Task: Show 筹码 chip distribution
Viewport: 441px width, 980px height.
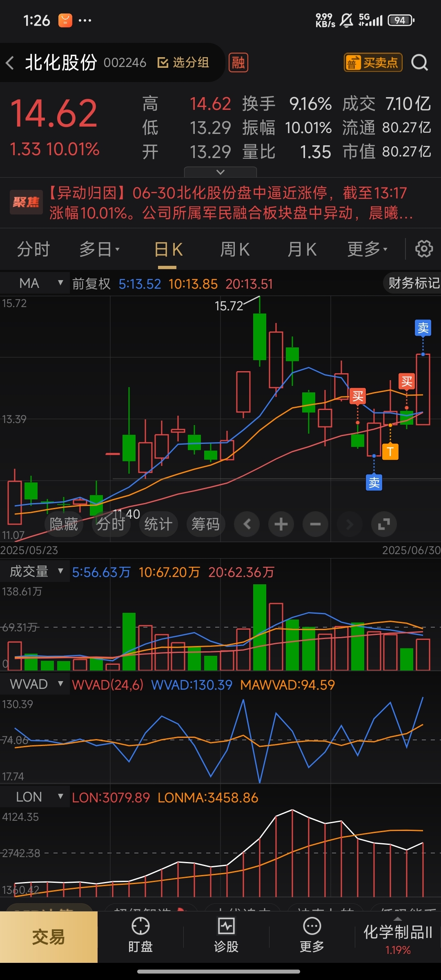Action: pos(206,524)
